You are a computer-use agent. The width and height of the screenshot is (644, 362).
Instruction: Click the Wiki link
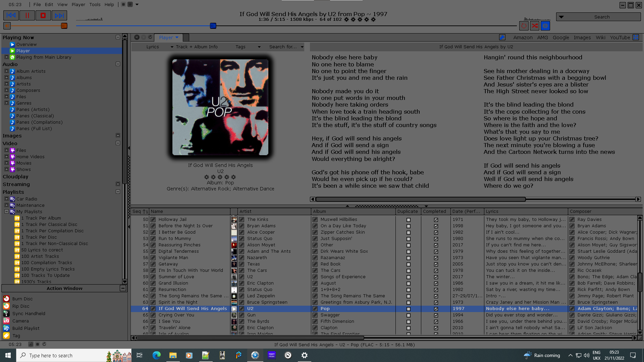(x=600, y=38)
